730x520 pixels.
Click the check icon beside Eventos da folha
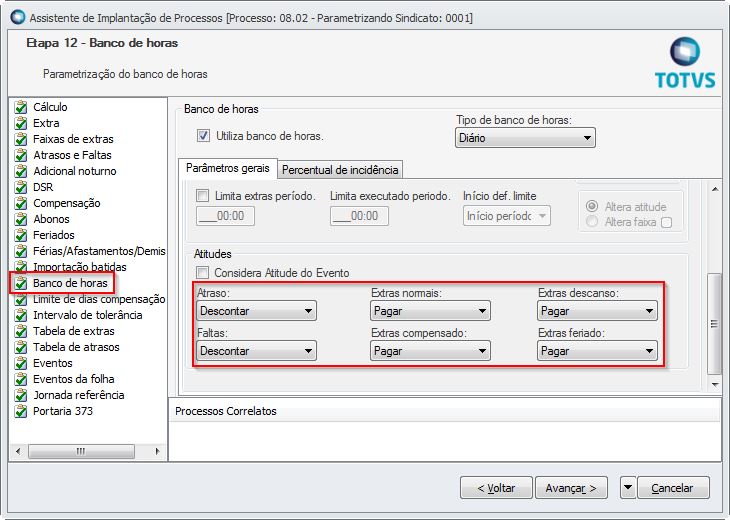click(x=20, y=379)
